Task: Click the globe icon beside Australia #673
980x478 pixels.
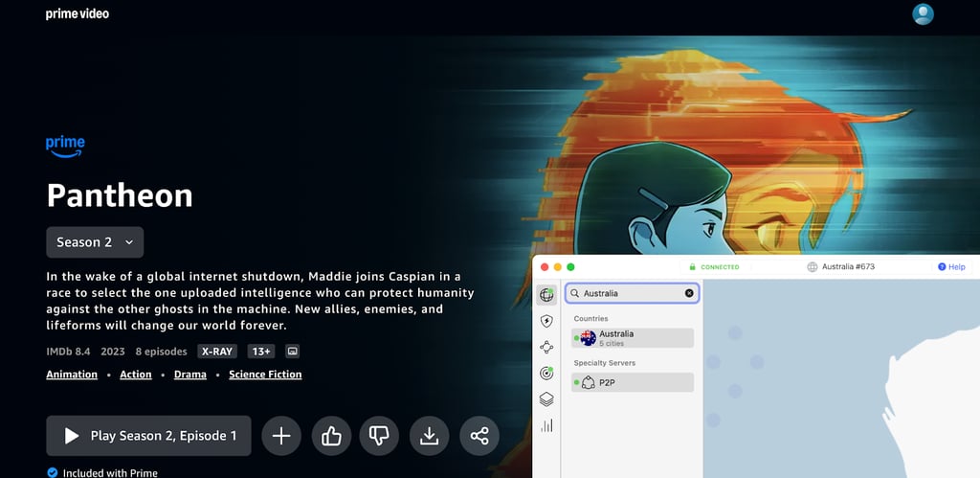Action: [x=812, y=266]
